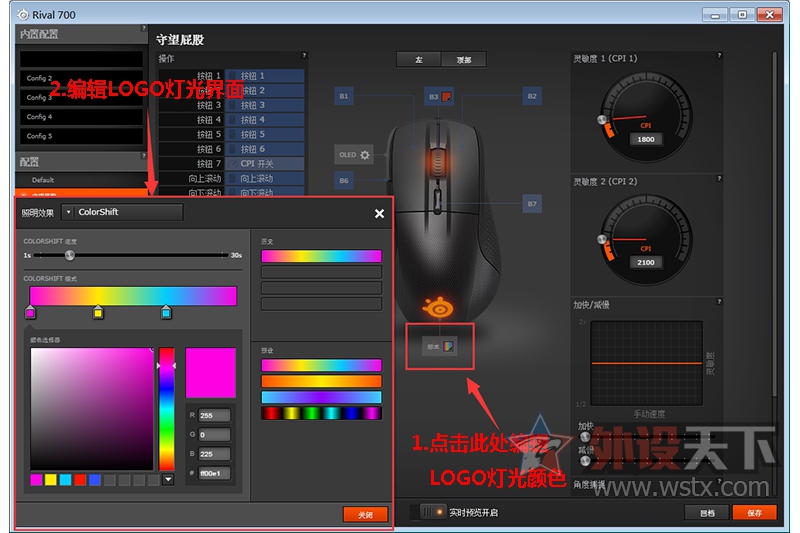Image resolution: width=800 pixels, height=533 pixels.
Task: Select the first history gradient entry
Action: [x=321, y=256]
